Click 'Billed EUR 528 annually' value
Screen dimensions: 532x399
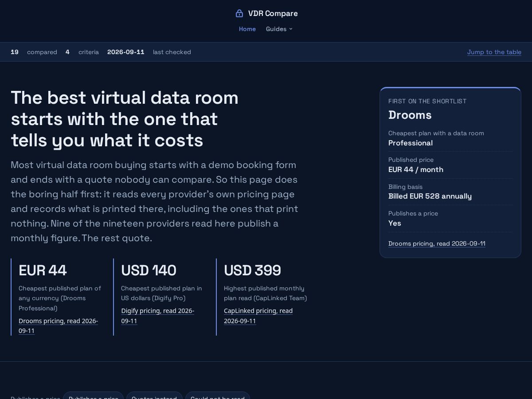coord(430,196)
